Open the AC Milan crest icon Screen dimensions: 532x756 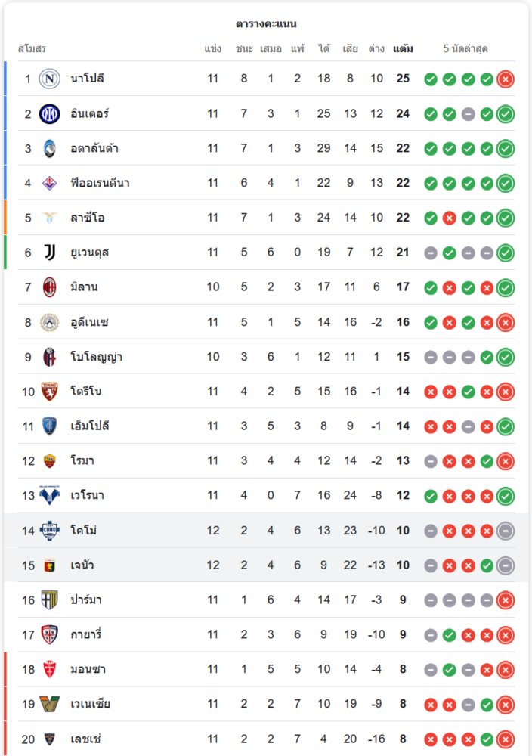point(49,287)
